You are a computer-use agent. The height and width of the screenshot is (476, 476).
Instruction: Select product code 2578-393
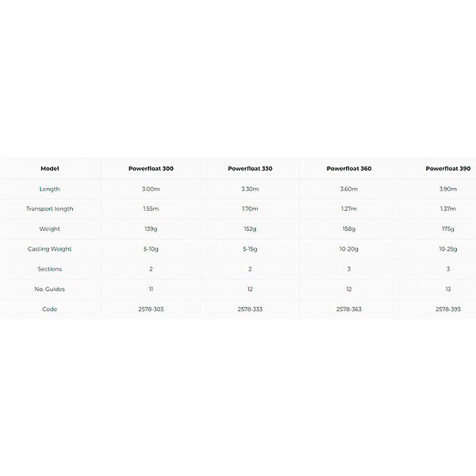pyautogui.click(x=447, y=309)
